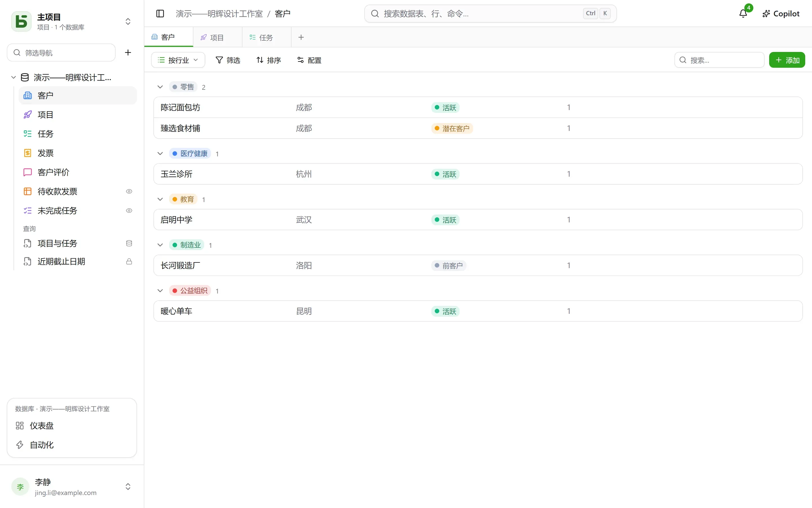
Task: Open 待收款发票 view in sidebar
Action: tap(78, 191)
